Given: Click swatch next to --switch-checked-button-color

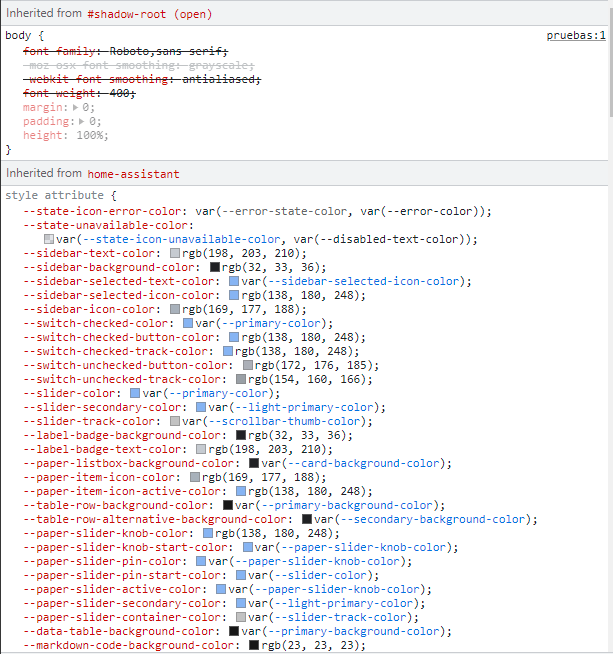Looking at the screenshot, I should tap(235, 338).
